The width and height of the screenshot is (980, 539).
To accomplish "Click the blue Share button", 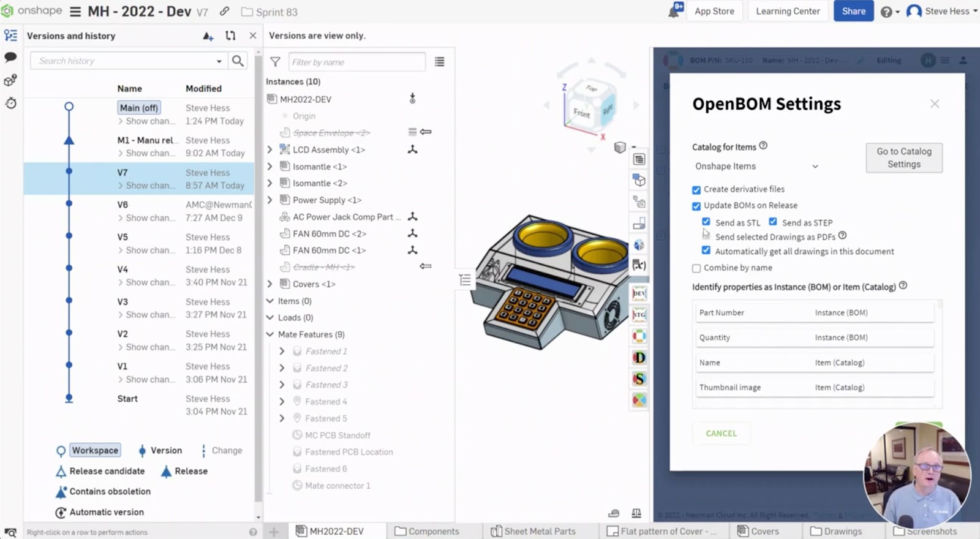I will (853, 11).
